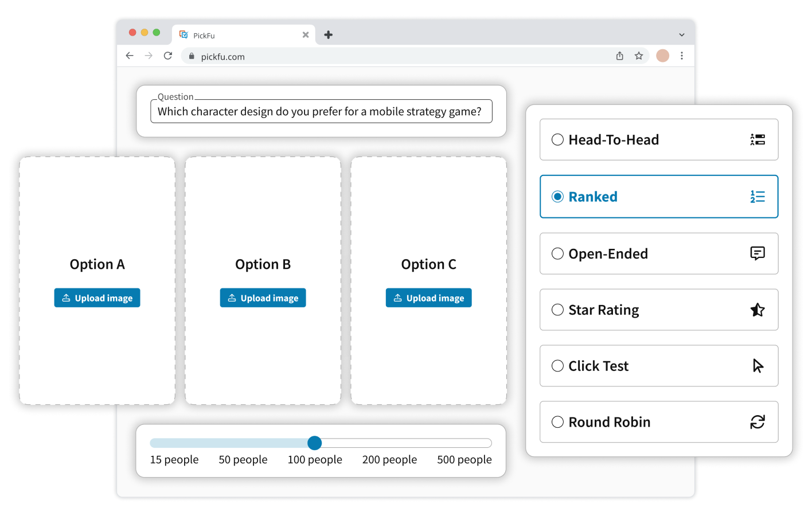Select the Click Test radio button
812x516 pixels.
557,366
